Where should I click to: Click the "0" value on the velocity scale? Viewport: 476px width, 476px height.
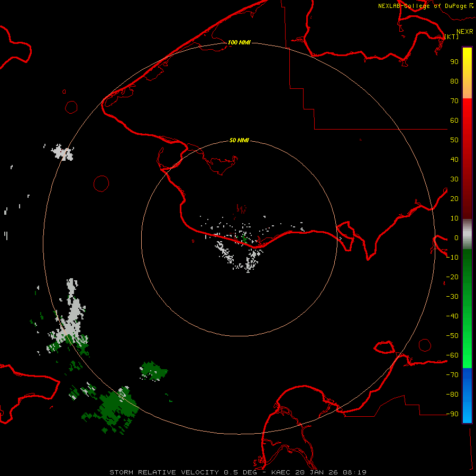456,238
